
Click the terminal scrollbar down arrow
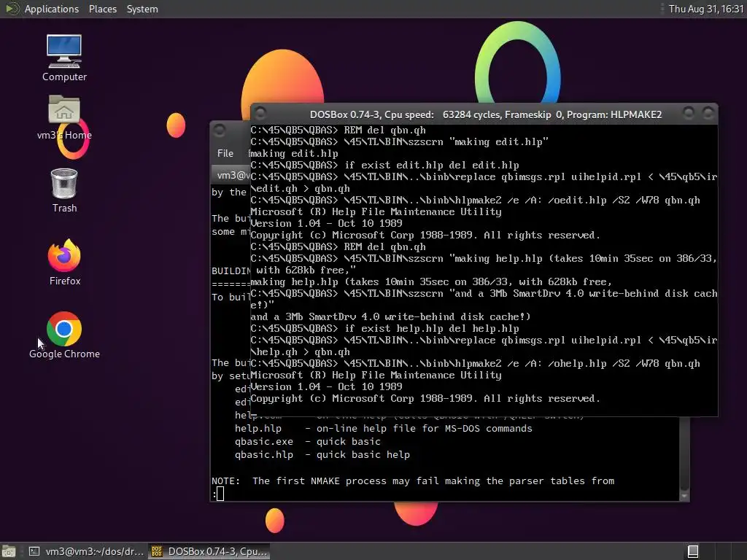click(684, 496)
